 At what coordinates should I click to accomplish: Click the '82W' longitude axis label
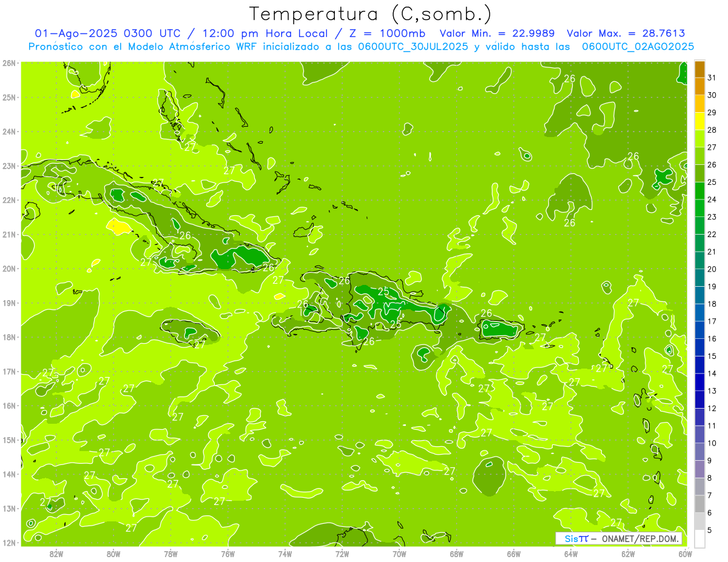coord(56,554)
